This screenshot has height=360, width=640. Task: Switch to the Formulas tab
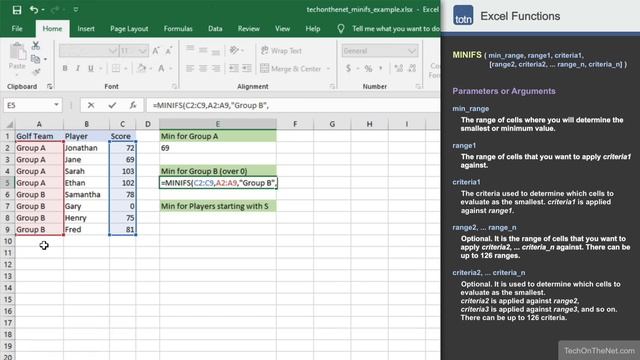(178, 29)
